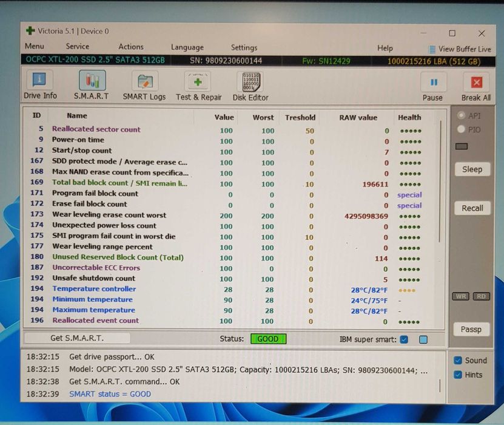504x425 pixels.
Task: Click the Recall button
Action: point(472,208)
